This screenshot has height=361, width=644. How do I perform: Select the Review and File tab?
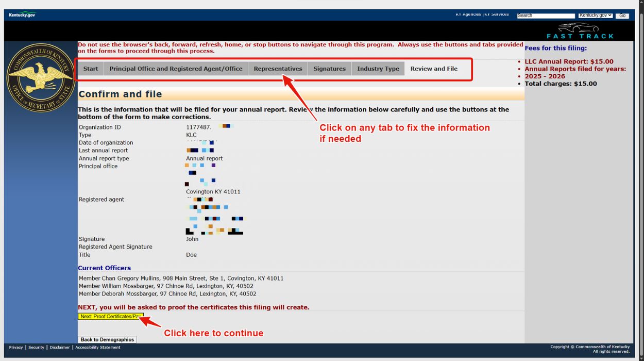tap(434, 69)
